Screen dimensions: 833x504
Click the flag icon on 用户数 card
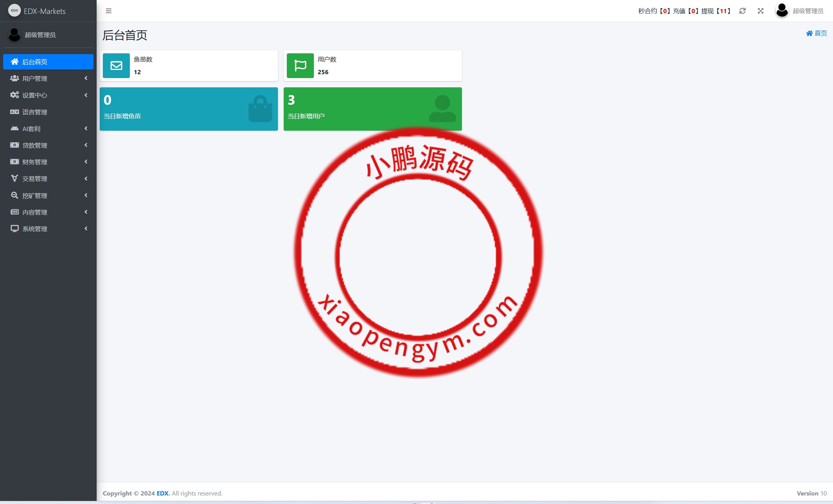[x=300, y=66]
